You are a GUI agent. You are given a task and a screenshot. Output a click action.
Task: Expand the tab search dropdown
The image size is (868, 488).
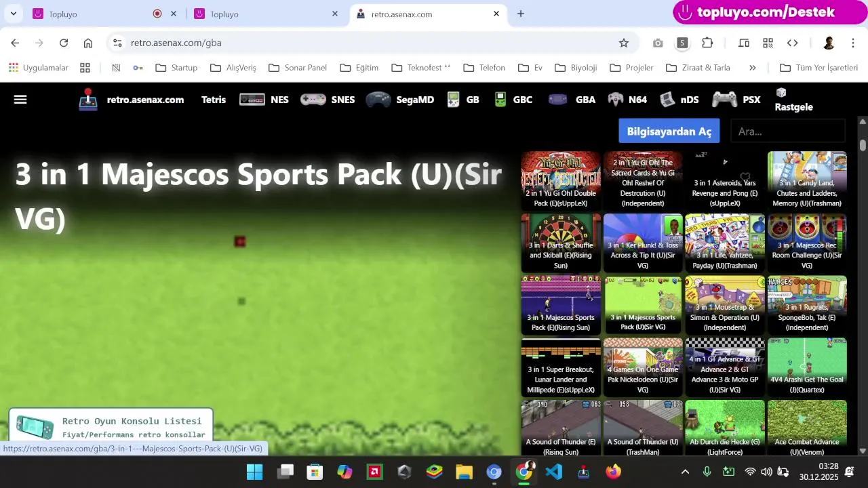[13, 14]
